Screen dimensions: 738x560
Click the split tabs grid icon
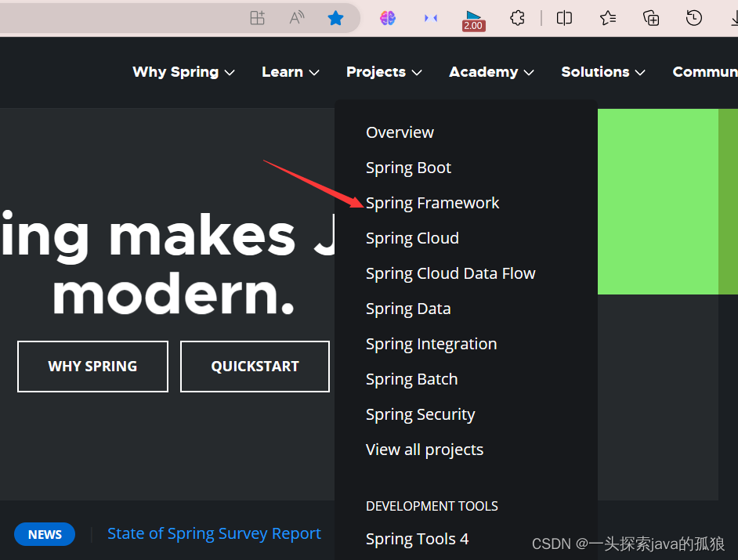[257, 18]
